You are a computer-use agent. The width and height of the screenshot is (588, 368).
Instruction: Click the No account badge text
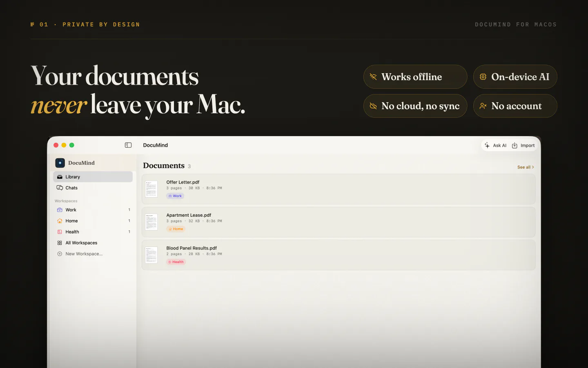click(517, 106)
